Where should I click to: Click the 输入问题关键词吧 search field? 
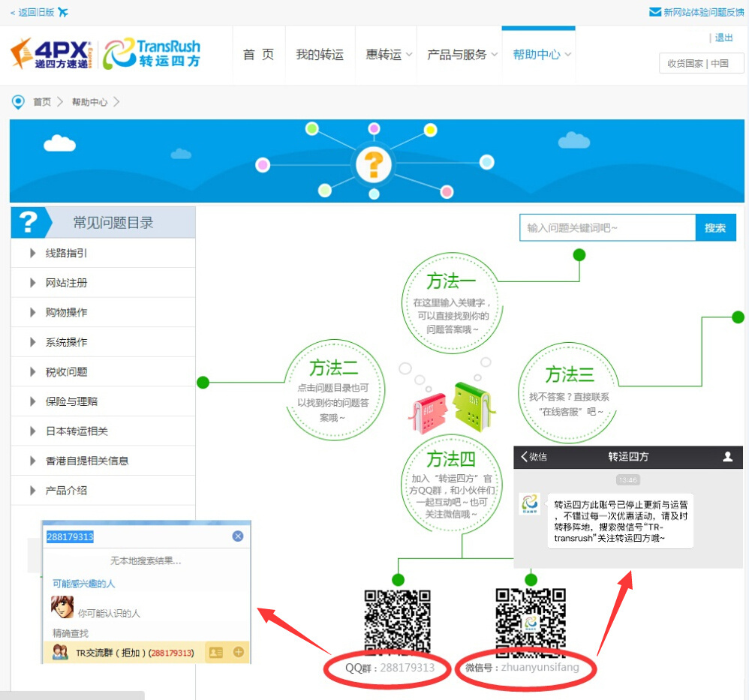(x=607, y=228)
